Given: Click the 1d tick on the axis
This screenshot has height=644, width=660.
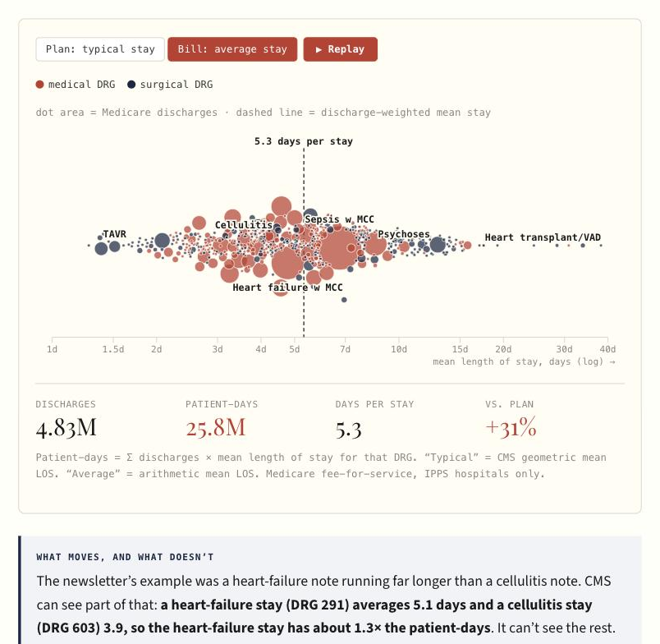Looking at the screenshot, I should (52, 349).
